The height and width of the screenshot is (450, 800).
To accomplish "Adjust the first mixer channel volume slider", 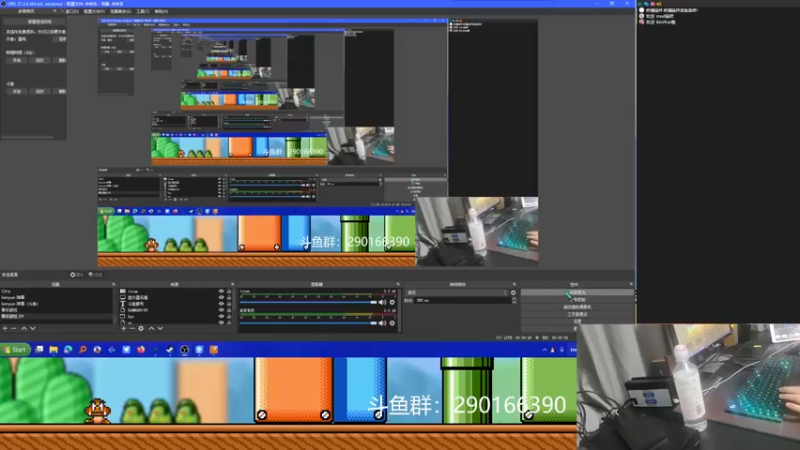I will coord(309,303).
